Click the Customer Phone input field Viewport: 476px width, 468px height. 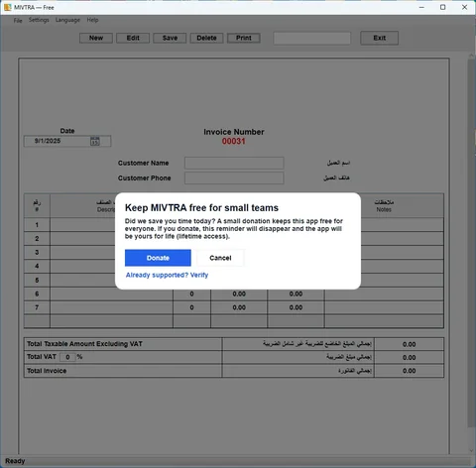pos(234,177)
